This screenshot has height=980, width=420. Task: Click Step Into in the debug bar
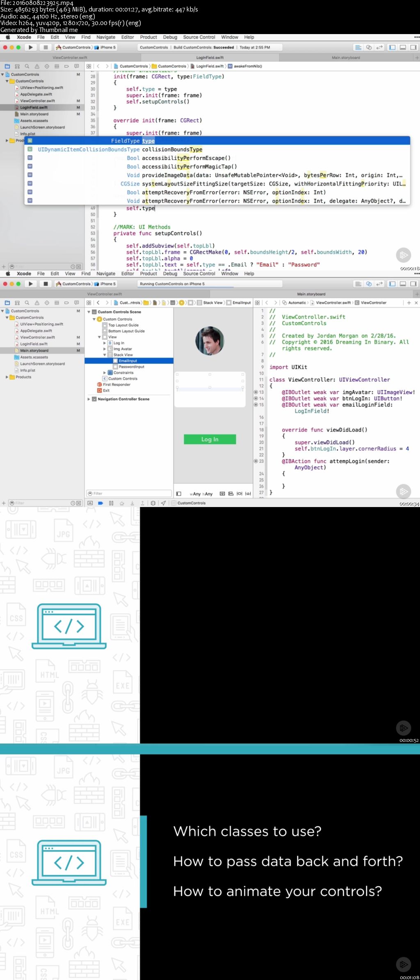click(x=132, y=503)
